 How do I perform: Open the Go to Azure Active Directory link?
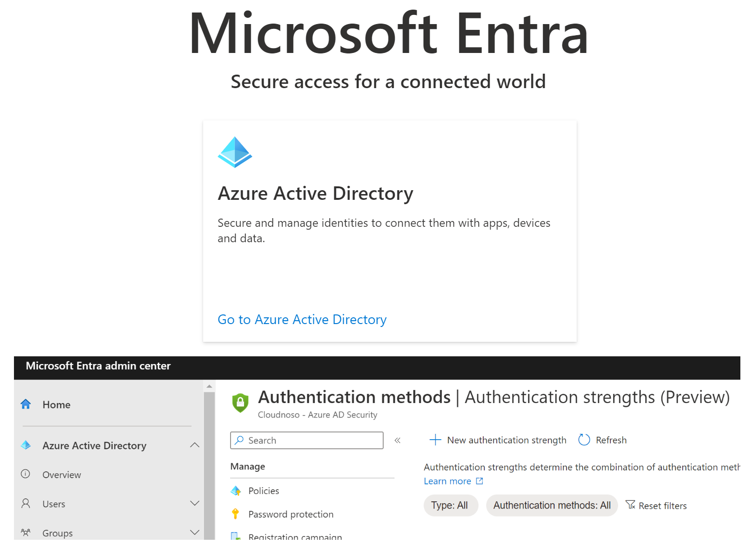[x=302, y=320]
